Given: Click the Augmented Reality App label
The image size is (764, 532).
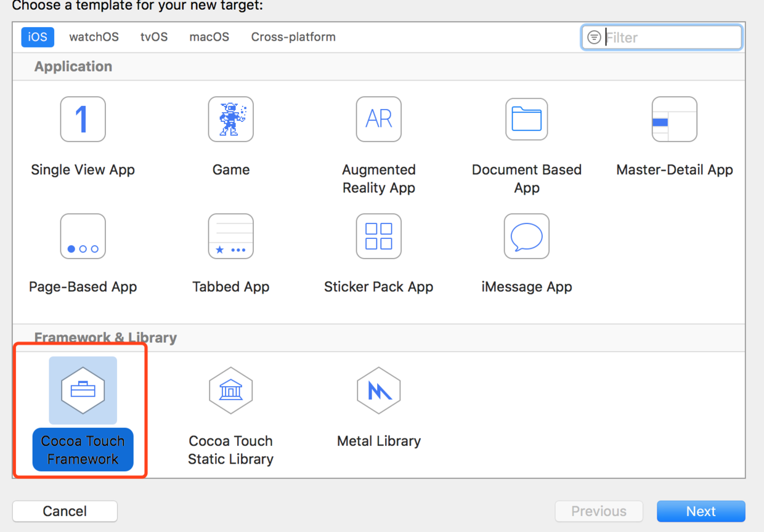Looking at the screenshot, I should click(379, 179).
